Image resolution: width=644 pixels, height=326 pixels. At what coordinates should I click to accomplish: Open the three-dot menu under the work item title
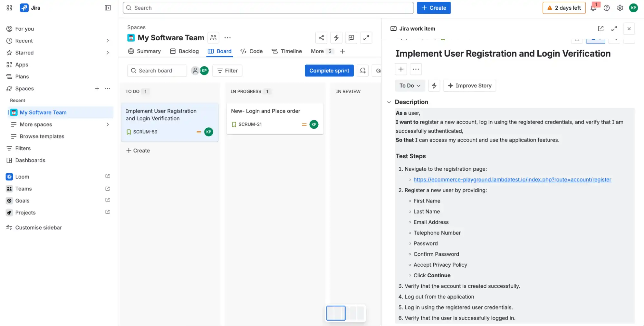click(x=416, y=69)
